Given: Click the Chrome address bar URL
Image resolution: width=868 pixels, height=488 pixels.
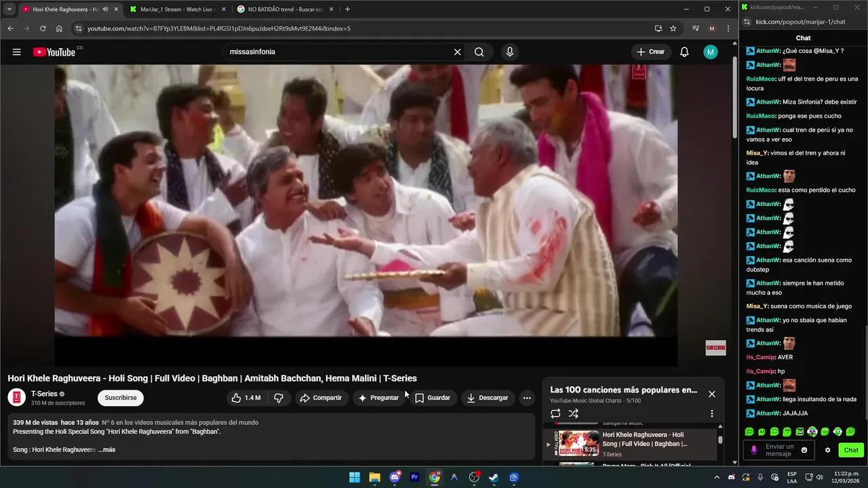Looking at the screenshot, I should coord(219,28).
